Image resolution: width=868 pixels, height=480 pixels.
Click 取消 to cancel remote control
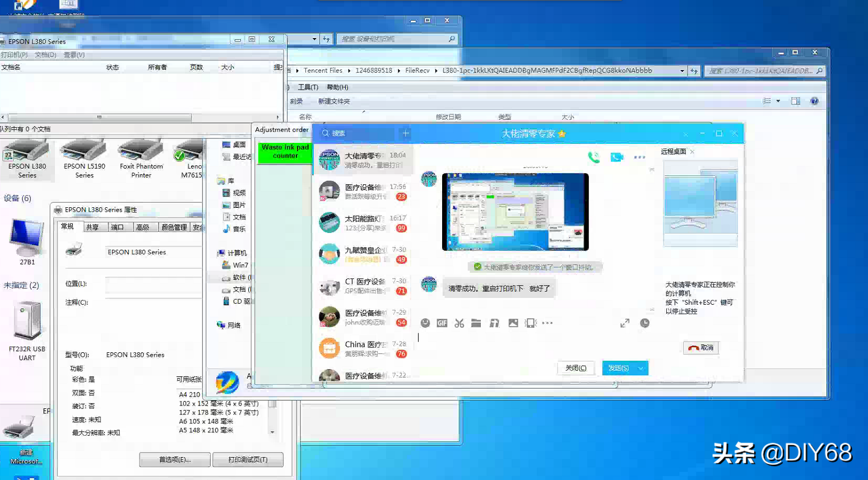click(x=701, y=348)
